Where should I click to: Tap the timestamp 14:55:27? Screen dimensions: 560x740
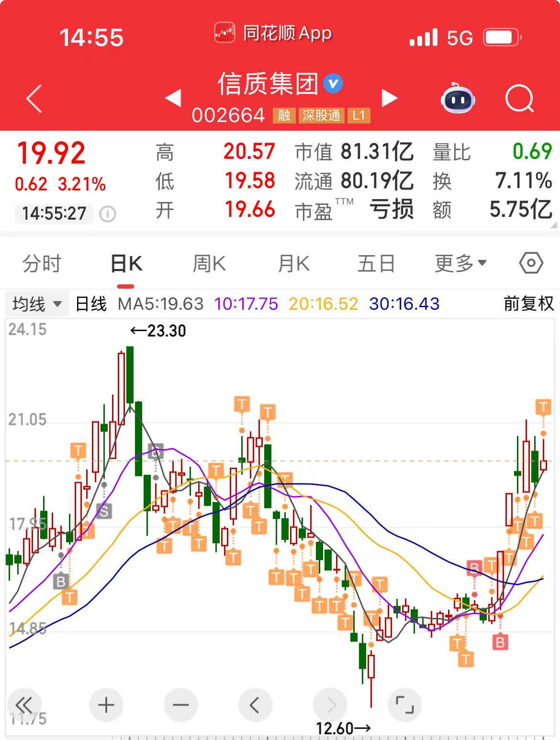54,213
